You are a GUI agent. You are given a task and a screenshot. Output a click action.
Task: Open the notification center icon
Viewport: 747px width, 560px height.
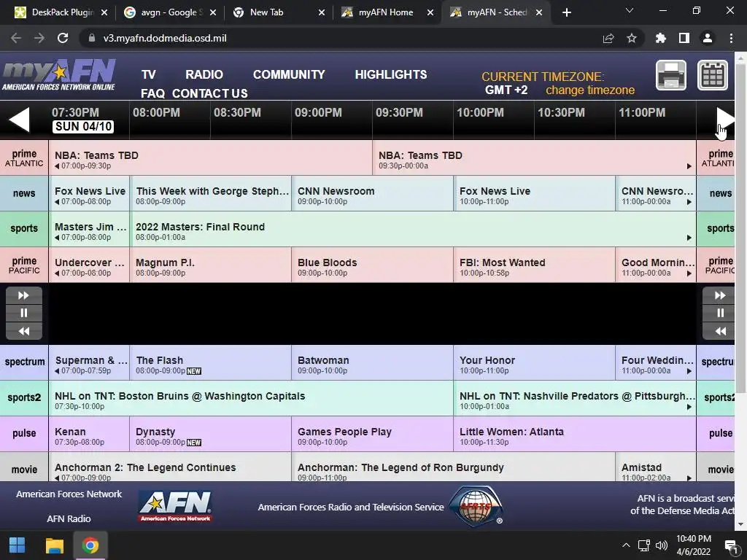pos(730,545)
